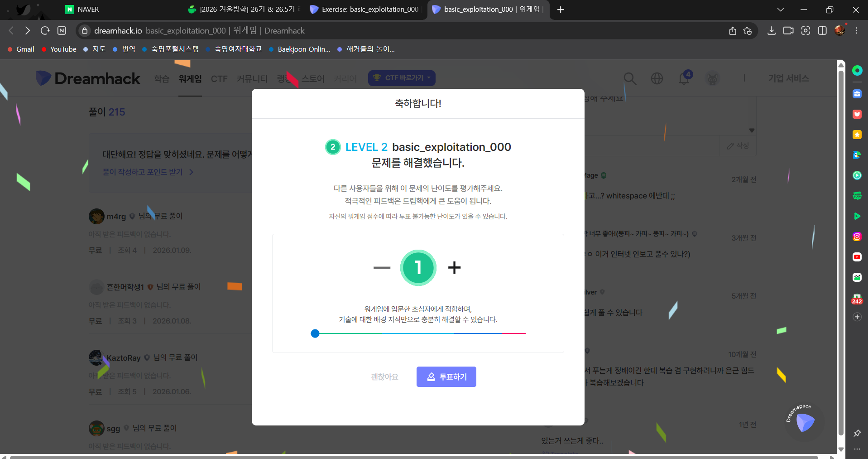Open Instagram from the browser sidebar

pos(857,236)
